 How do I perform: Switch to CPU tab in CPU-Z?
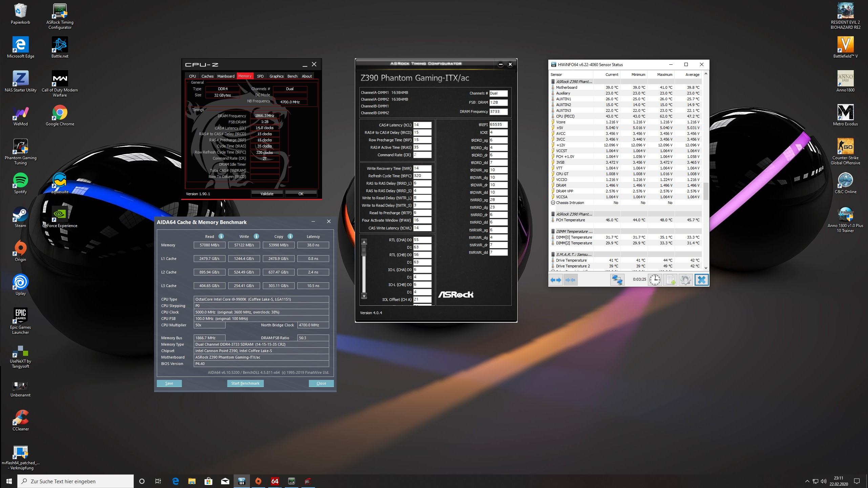[192, 76]
